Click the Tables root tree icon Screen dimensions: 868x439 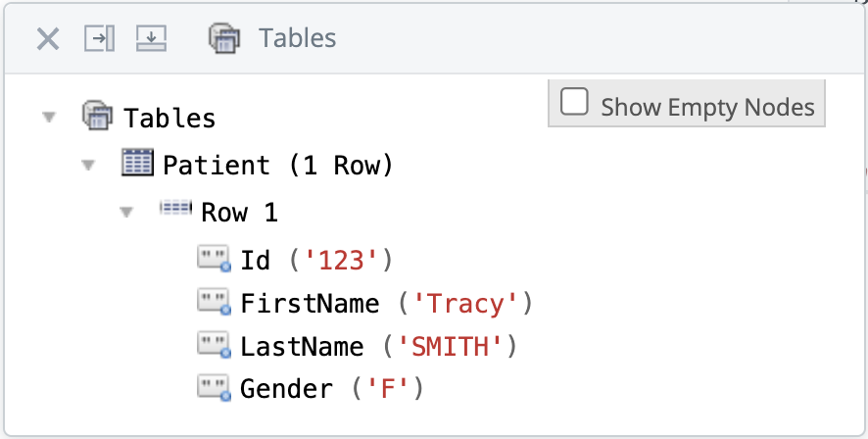(98, 118)
